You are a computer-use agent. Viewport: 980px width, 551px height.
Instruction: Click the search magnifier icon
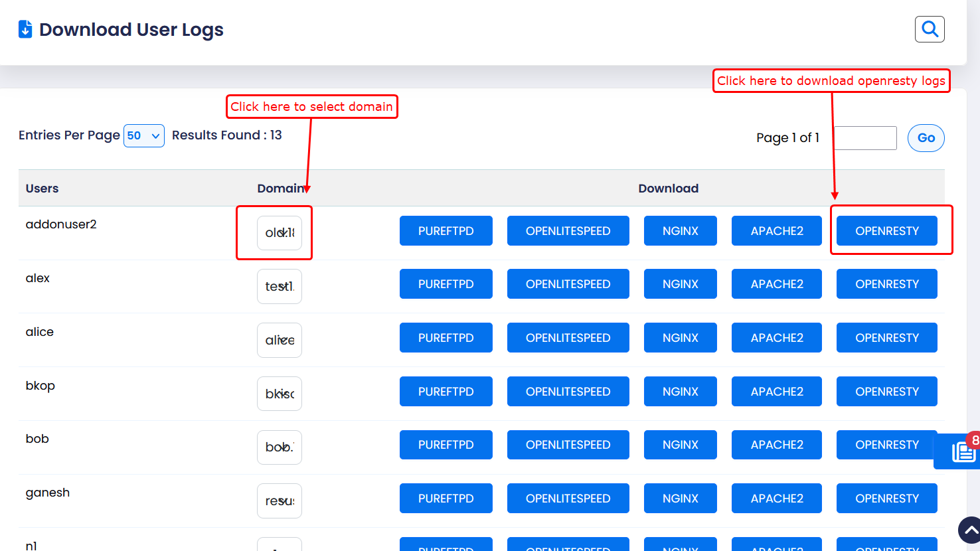[x=930, y=29]
